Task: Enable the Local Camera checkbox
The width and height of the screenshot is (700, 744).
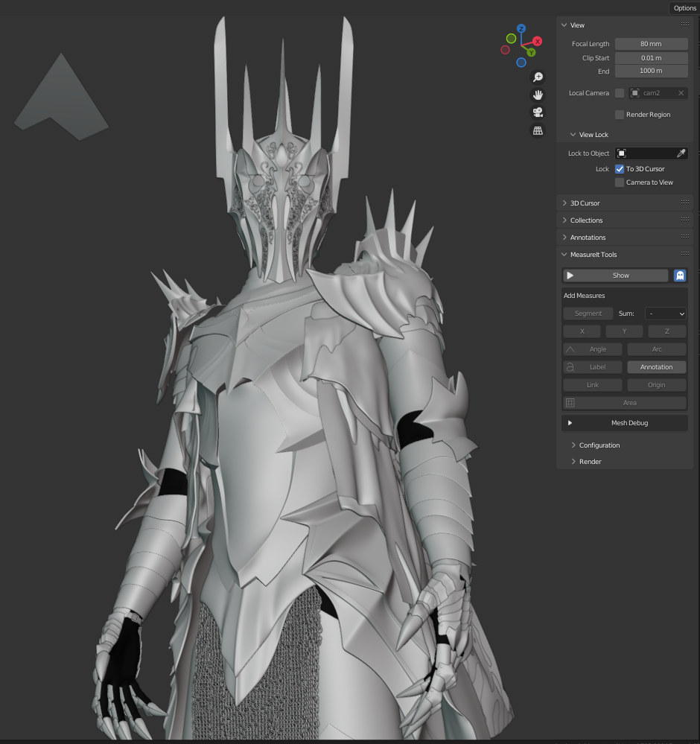Action: click(620, 93)
